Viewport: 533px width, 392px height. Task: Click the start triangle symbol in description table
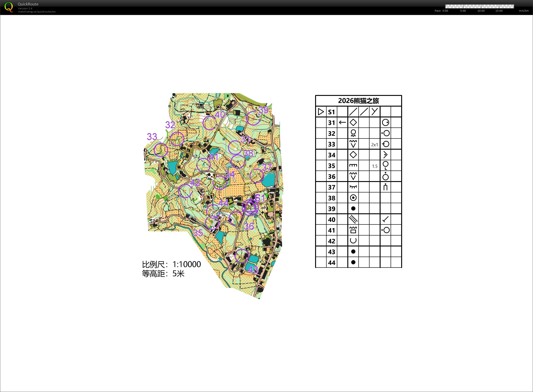click(x=321, y=112)
